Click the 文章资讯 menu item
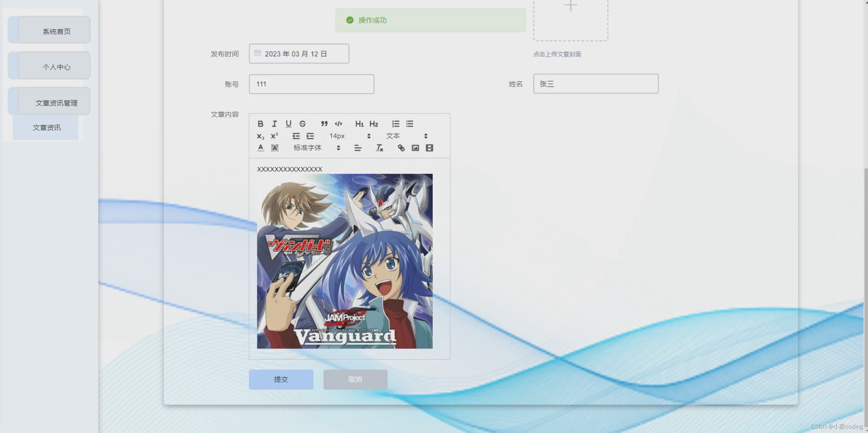 pos(47,127)
